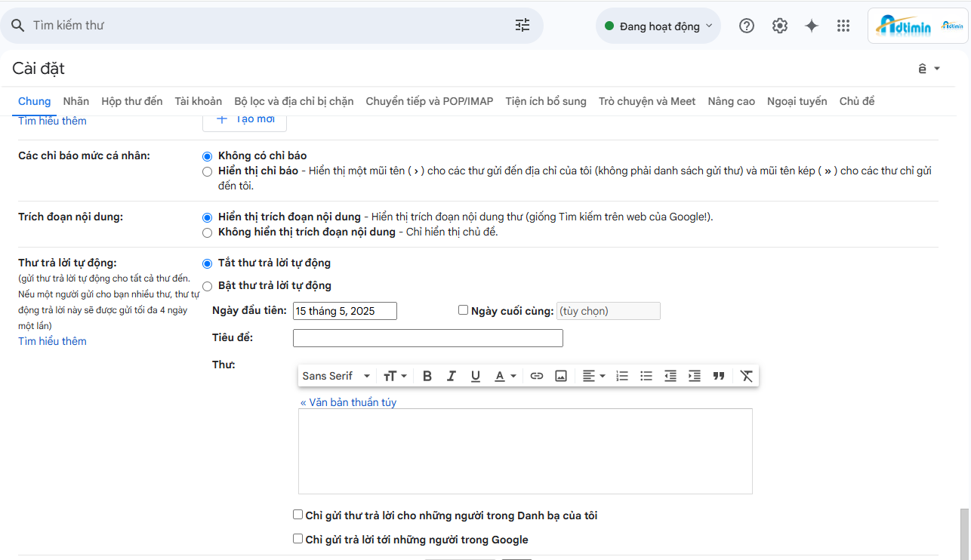
Task: Open the Trò chuyện và Meet tab
Action: [x=647, y=101]
